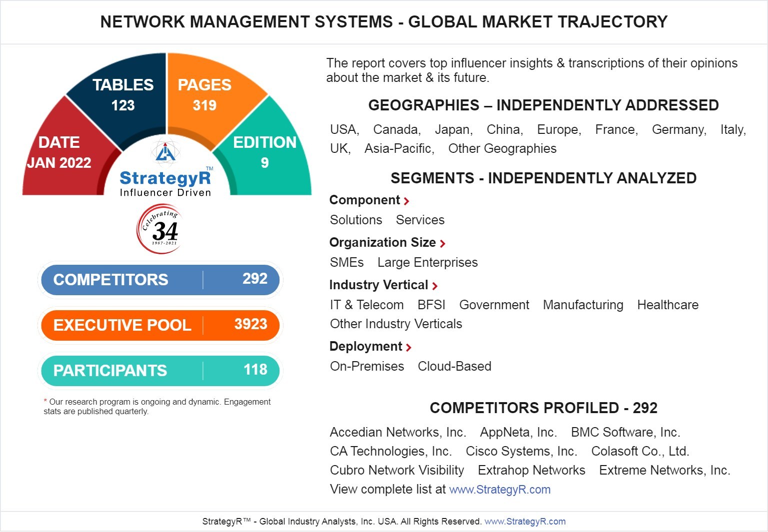Click Japan in geographies list
The height and width of the screenshot is (532, 768).
[x=453, y=130]
